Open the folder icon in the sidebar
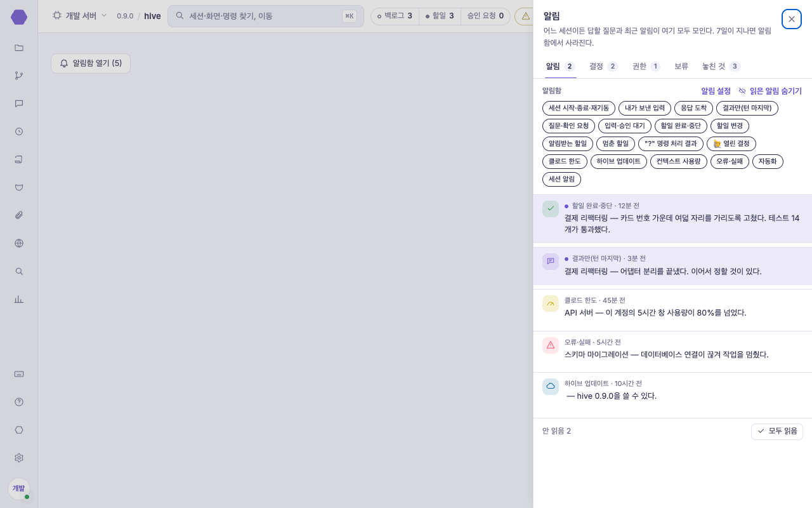Screen dimensions: 812x508 [19, 48]
